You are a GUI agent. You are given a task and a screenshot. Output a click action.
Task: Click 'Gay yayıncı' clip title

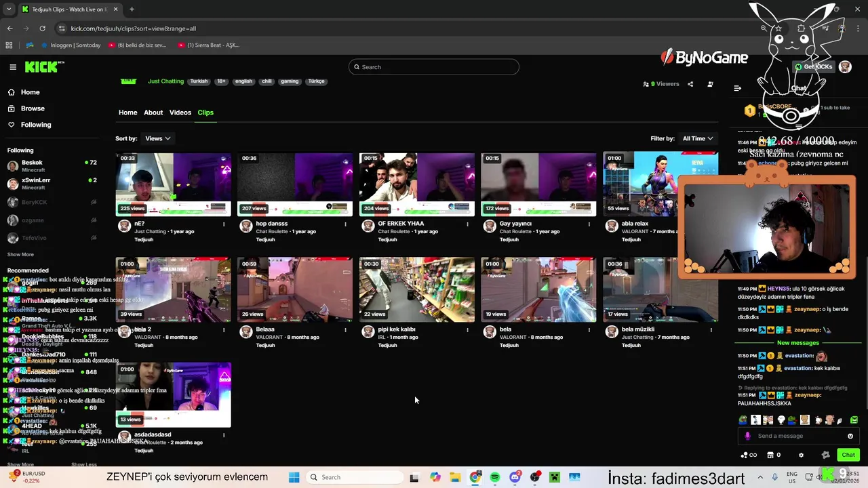pyautogui.click(x=515, y=224)
